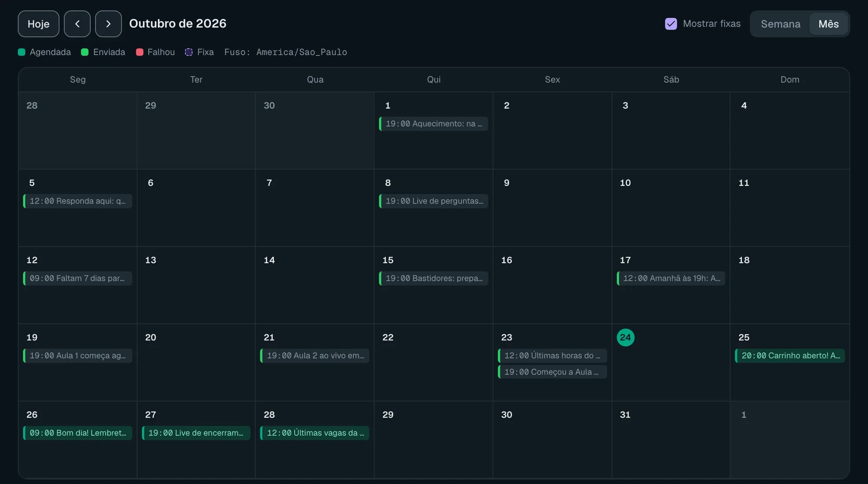Click the Qui column header
This screenshot has height=484, width=868.
(434, 79)
